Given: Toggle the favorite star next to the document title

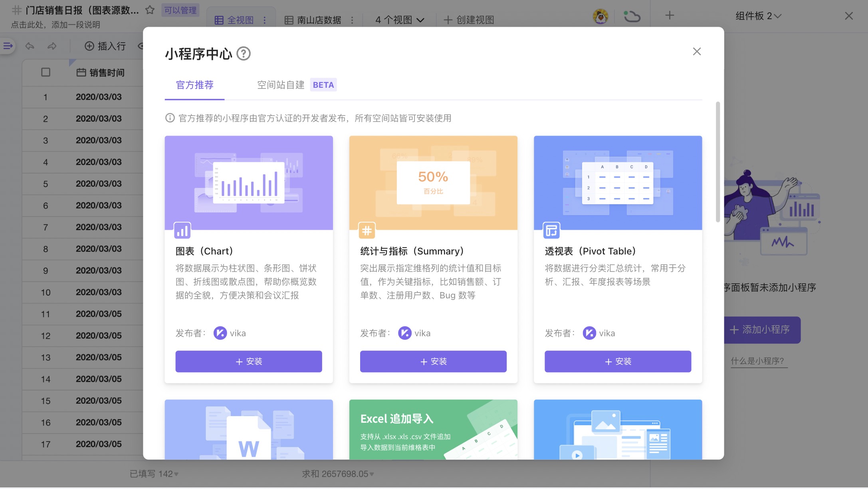Looking at the screenshot, I should tap(150, 11).
